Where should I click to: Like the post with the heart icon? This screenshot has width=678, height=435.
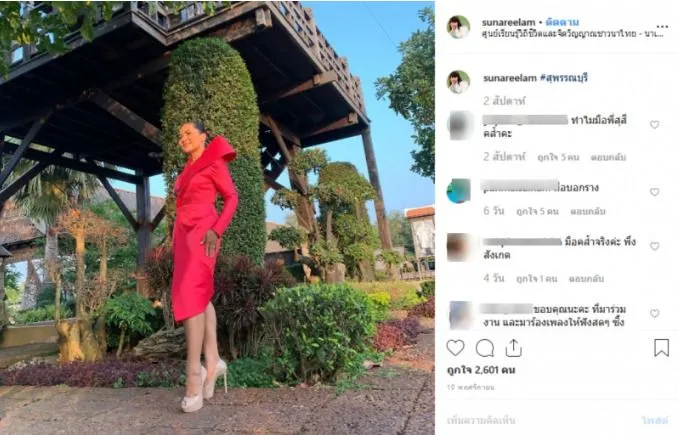pos(455,348)
